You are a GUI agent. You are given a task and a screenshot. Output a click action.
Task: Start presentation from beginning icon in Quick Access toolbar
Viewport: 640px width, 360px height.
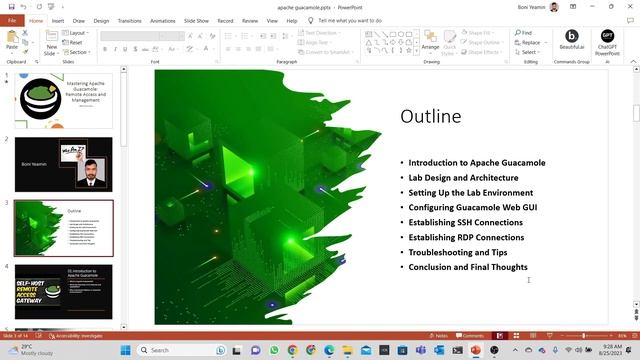pos(51,7)
